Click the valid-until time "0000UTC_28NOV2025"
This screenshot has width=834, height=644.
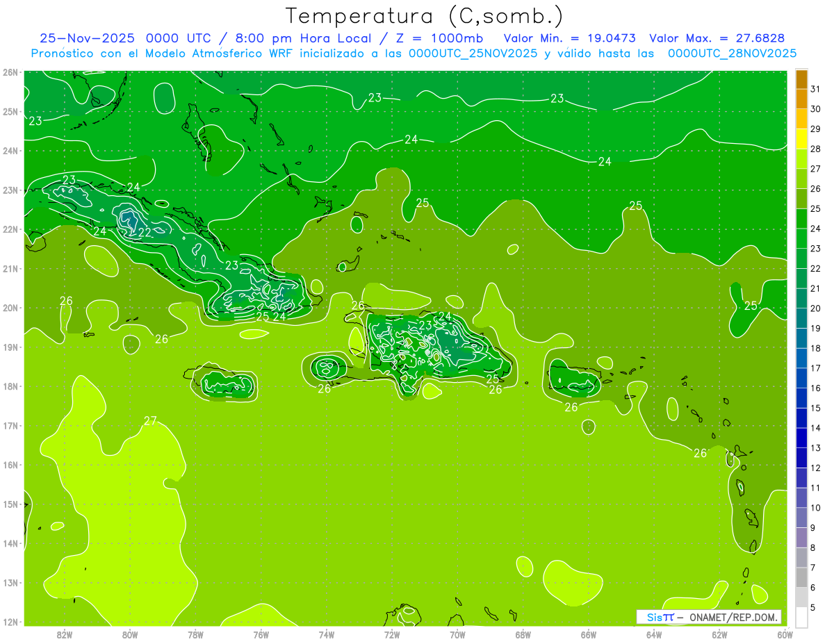(732, 53)
